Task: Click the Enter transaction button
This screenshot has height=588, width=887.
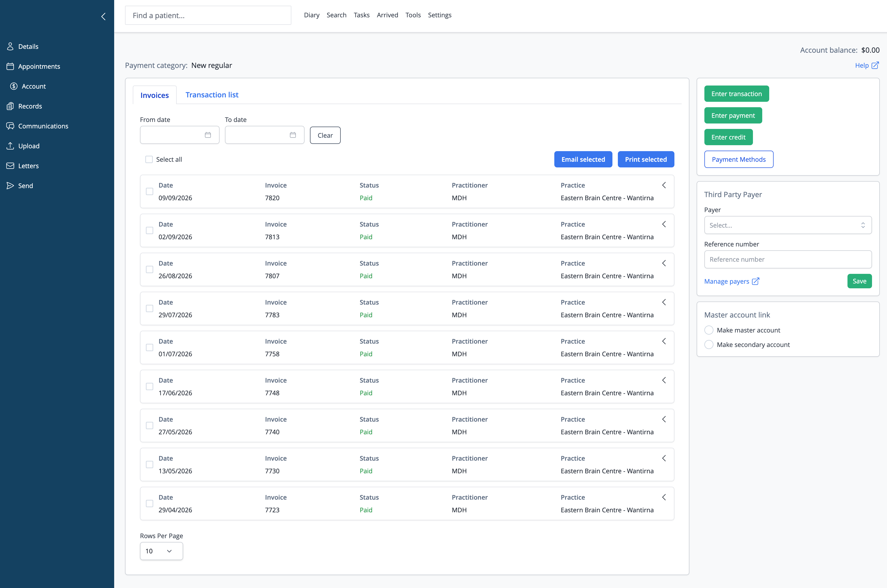Action: pyautogui.click(x=736, y=94)
